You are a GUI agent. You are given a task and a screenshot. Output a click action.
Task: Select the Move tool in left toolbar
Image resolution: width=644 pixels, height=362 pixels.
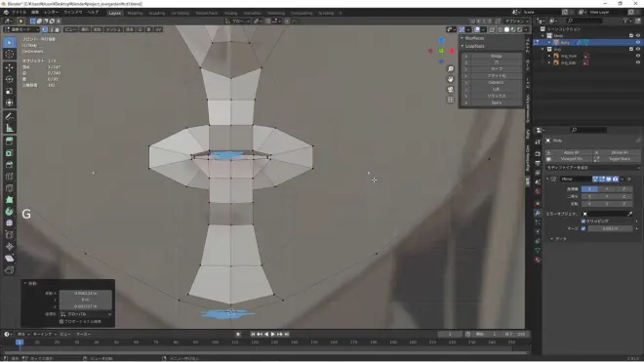[x=10, y=67]
